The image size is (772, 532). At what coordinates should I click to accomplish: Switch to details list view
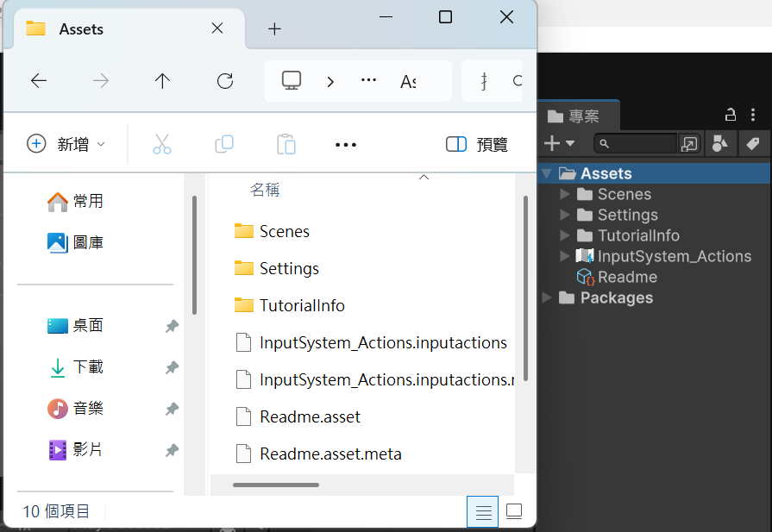point(482,512)
